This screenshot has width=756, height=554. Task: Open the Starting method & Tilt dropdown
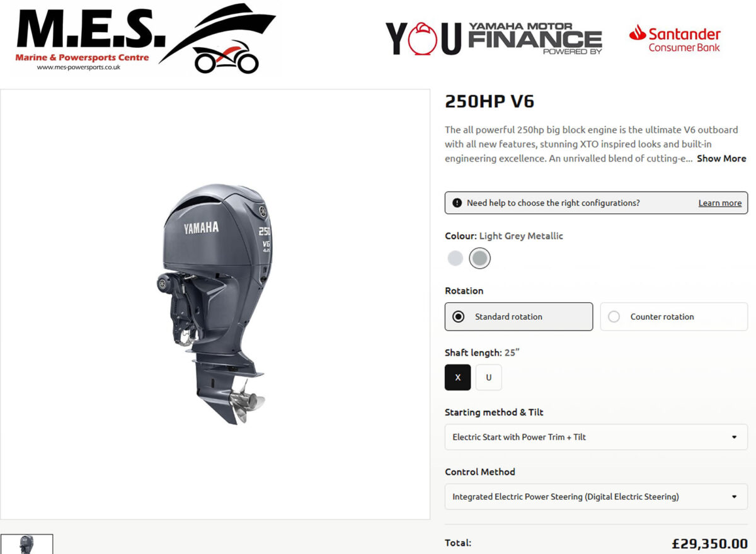[596, 437]
